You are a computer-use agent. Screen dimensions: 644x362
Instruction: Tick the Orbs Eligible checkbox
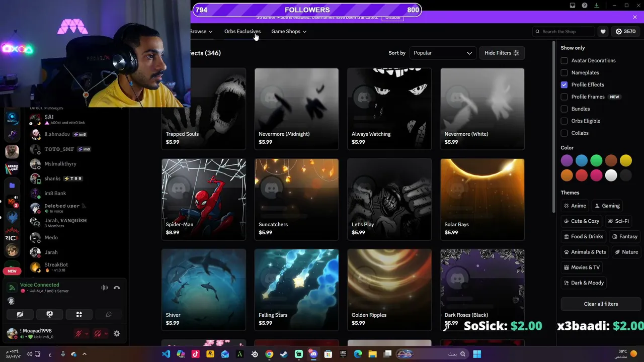point(564,121)
